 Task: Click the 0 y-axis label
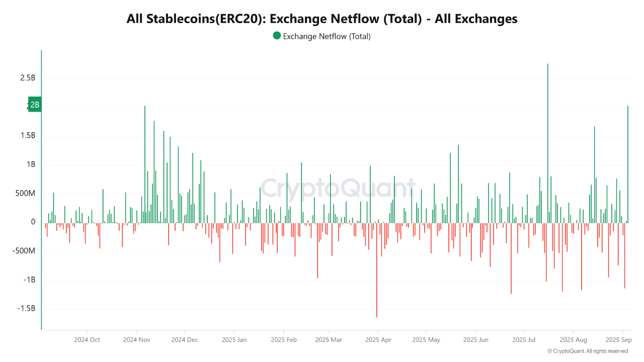[x=33, y=222]
